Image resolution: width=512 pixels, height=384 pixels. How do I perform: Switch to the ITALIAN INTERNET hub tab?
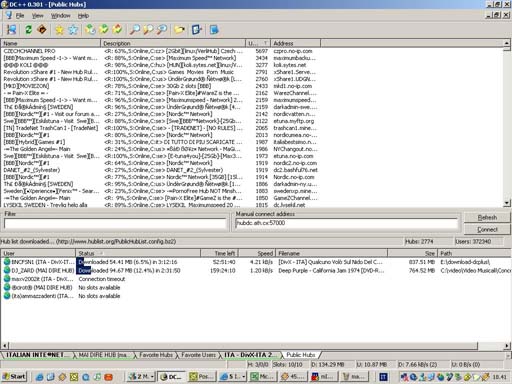click(x=36, y=355)
